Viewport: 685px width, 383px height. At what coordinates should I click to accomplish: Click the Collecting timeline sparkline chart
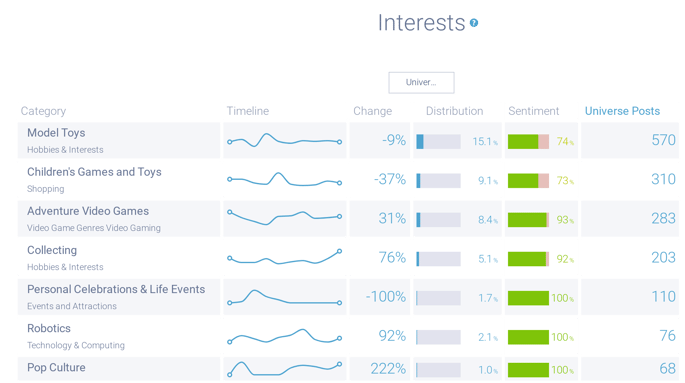(x=284, y=258)
